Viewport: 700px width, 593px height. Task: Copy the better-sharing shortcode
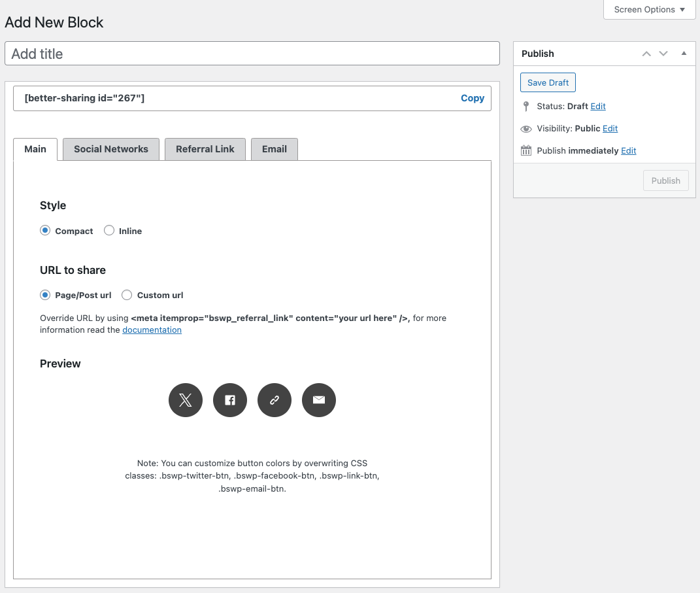[472, 98]
